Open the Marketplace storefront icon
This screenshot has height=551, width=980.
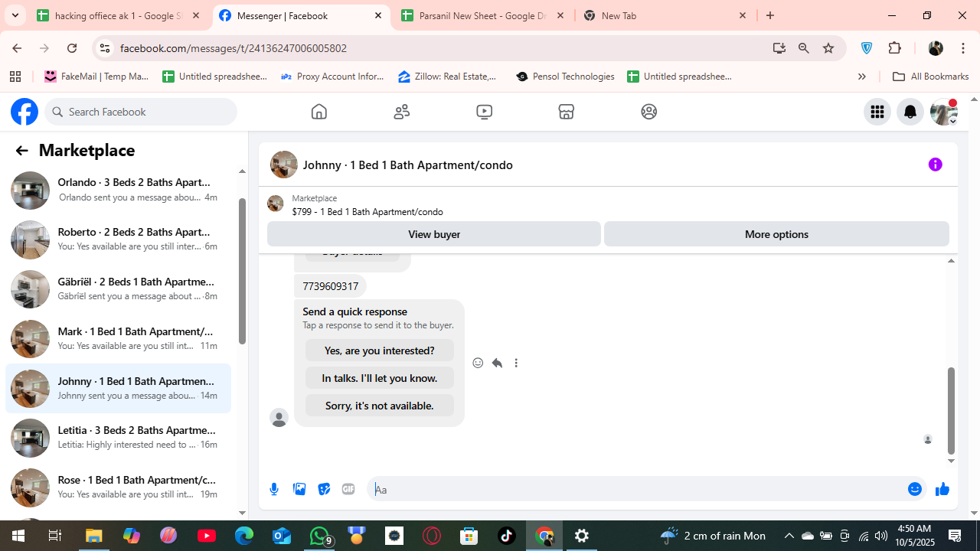tap(567, 112)
